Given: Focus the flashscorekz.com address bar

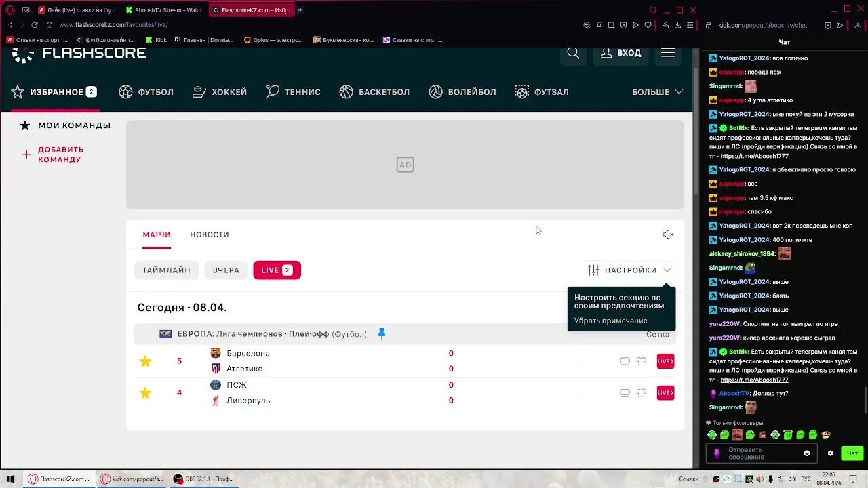Looking at the screenshot, I should pyautogui.click(x=113, y=25).
